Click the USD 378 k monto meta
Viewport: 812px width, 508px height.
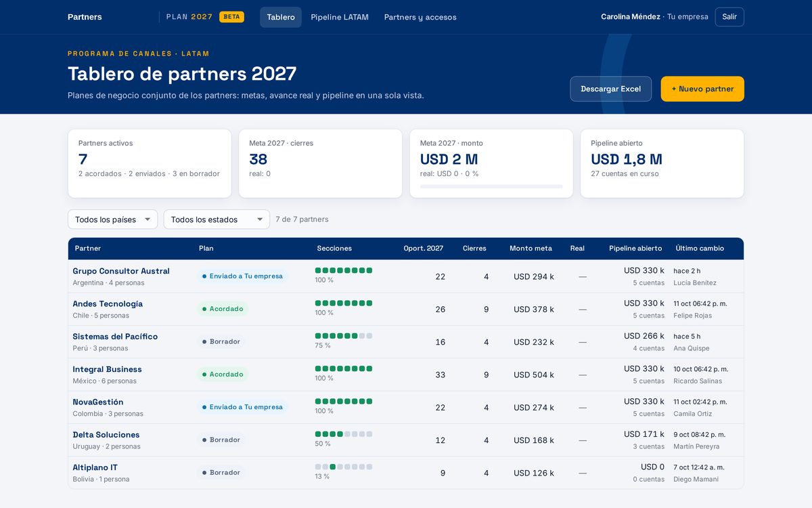[x=534, y=309]
